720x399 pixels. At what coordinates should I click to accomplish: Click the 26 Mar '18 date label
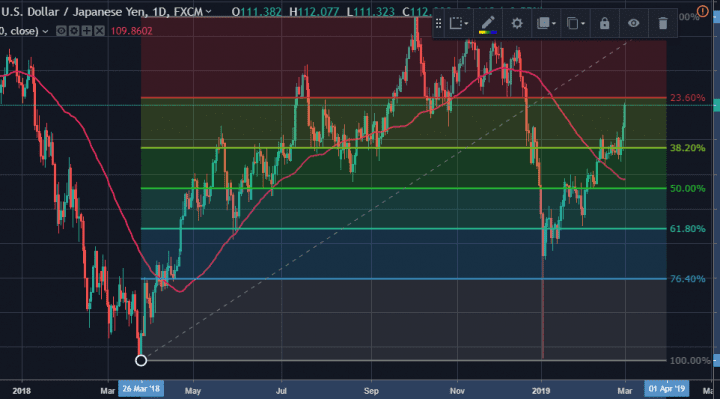click(141, 389)
